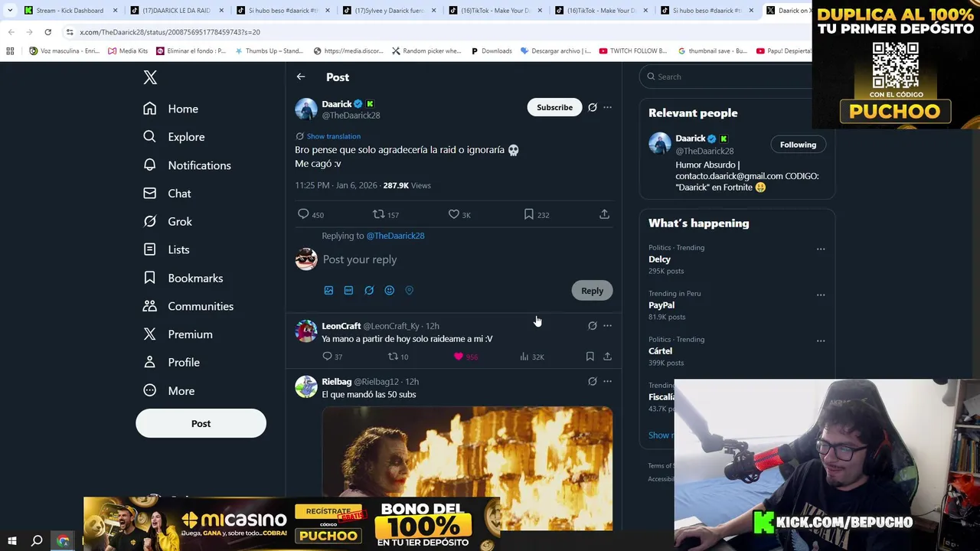Click Following button in Relevant people
This screenshot has width=980, height=551.
798,145
